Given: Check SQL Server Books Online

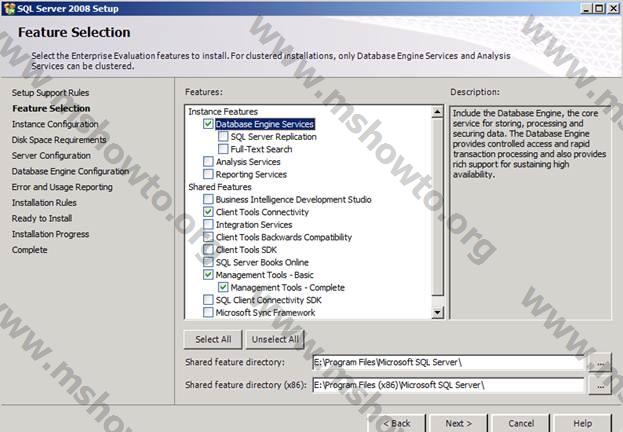Looking at the screenshot, I should pos(208,262).
